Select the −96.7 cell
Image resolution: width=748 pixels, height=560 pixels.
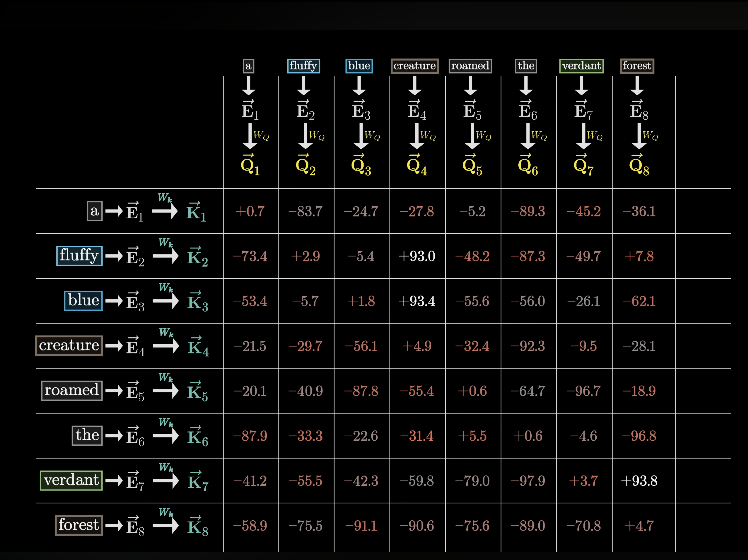tap(583, 391)
